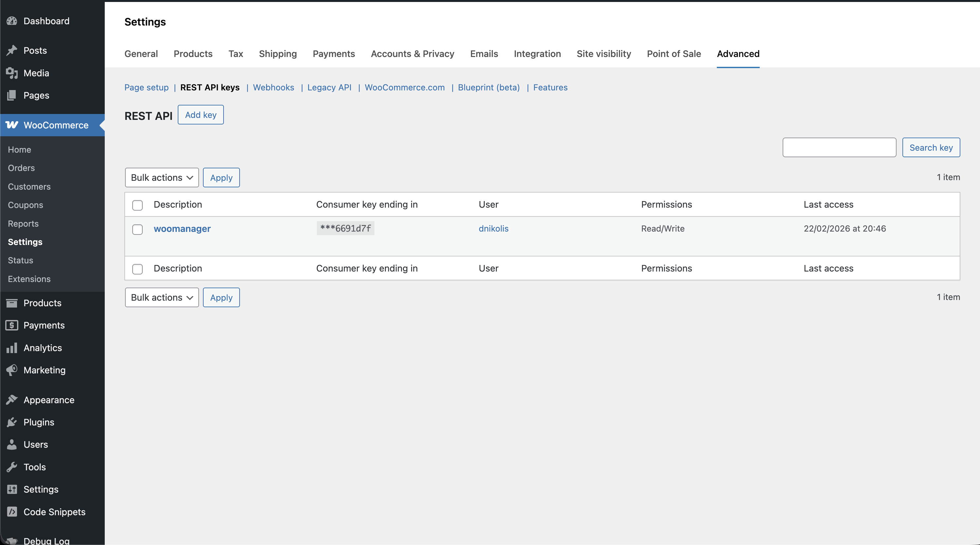Viewport: 980px width, 545px height.
Task: Click the Add key button
Action: (201, 115)
